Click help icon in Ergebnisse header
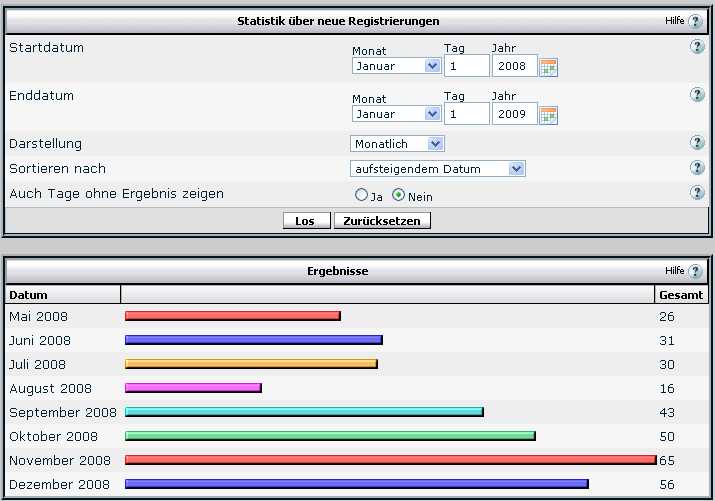The height and width of the screenshot is (501, 715). point(695,271)
